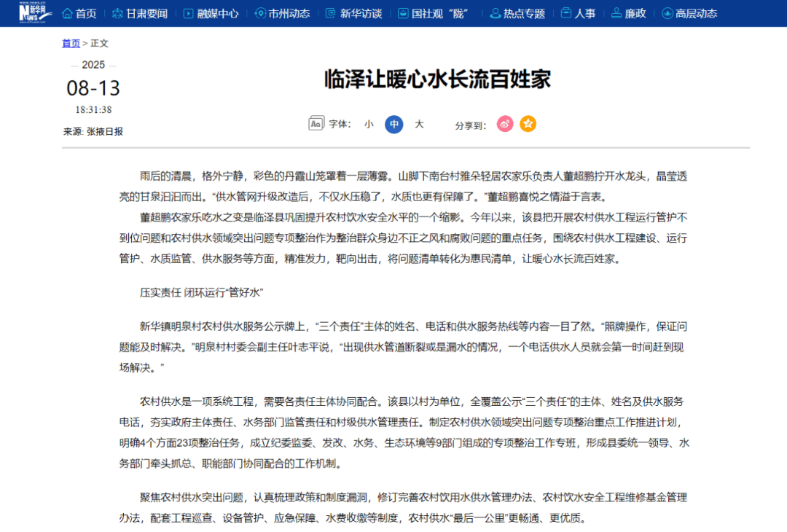
Task: Click the play icon beside 融媒中心
Action: [188, 14]
